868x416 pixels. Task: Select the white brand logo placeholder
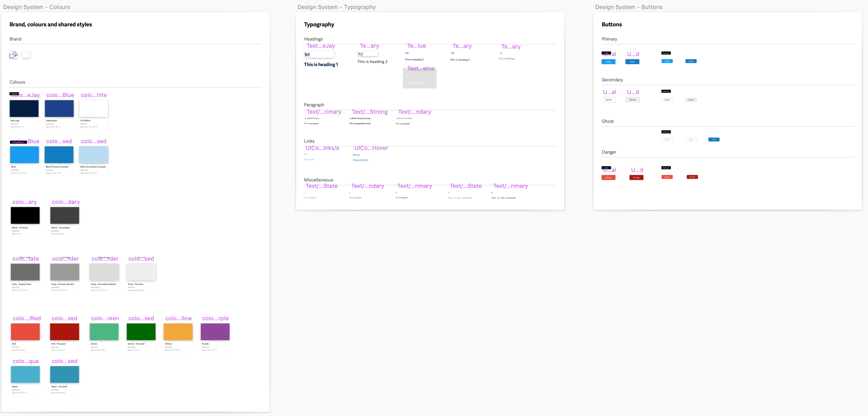coord(26,55)
